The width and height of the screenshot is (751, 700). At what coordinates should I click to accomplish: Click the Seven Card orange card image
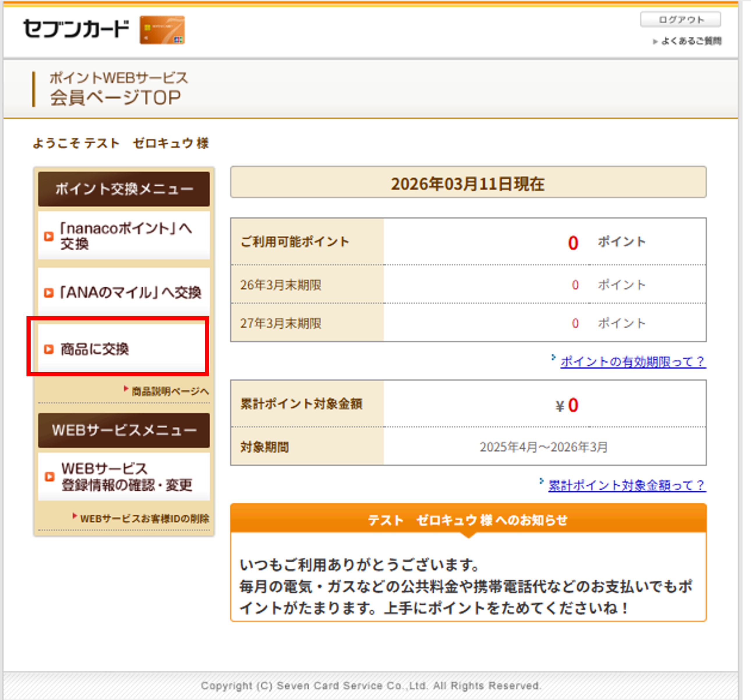click(162, 30)
